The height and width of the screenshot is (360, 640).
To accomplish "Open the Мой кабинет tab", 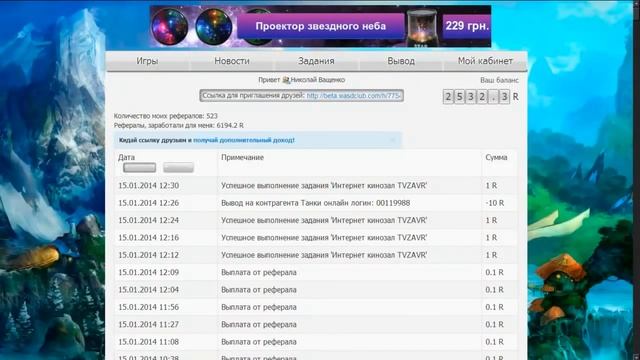I will click(x=485, y=61).
